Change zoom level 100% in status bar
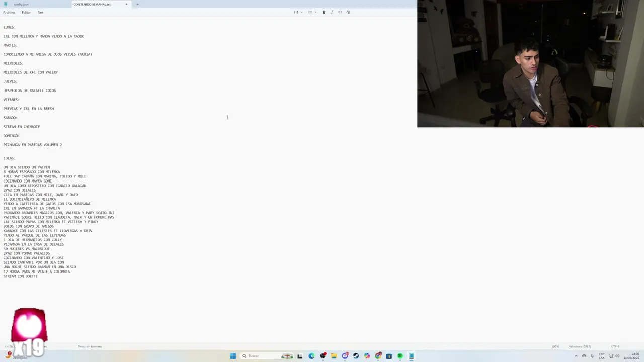The height and width of the screenshot is (362, 644). [555, 346]
